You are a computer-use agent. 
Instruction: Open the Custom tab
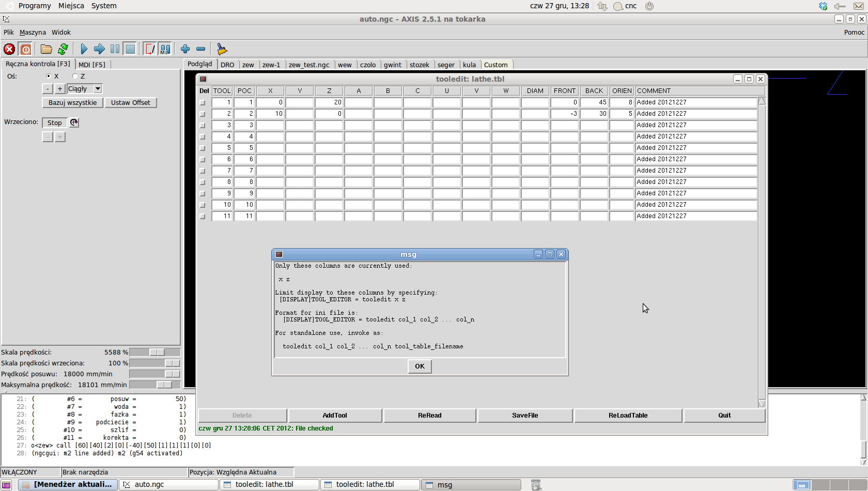pyautogui.click(x=496, y=65)
